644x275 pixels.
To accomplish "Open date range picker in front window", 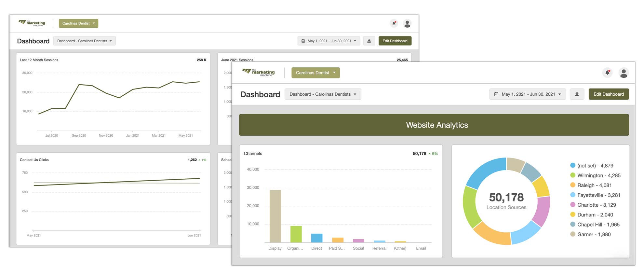I will [x=528, y=94].
